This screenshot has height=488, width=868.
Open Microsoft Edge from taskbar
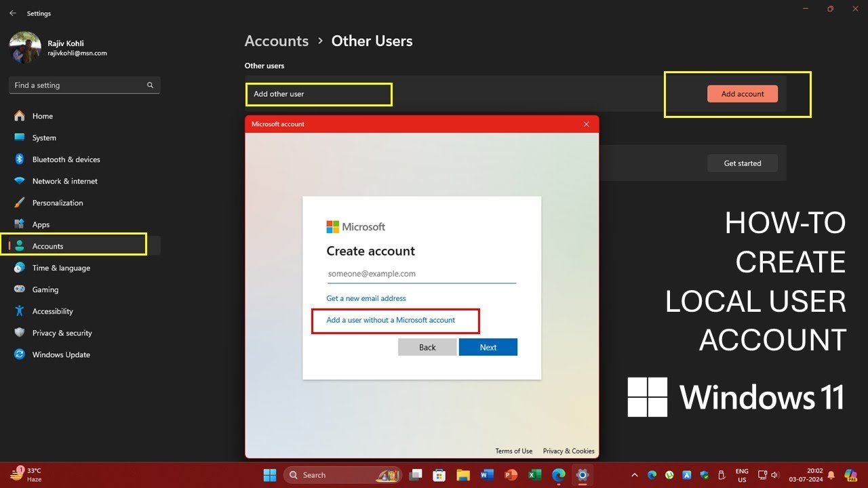(559, 474)
